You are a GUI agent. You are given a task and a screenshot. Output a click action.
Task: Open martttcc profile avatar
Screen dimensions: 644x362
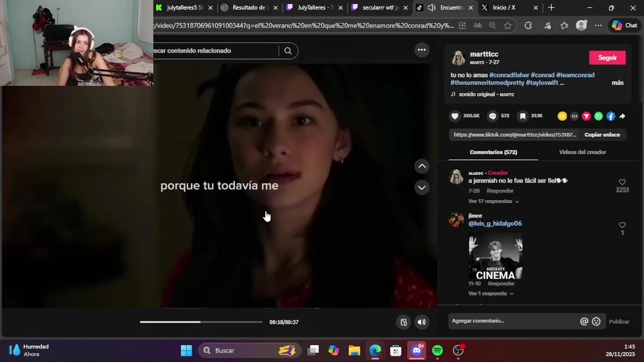coord(458,58)
